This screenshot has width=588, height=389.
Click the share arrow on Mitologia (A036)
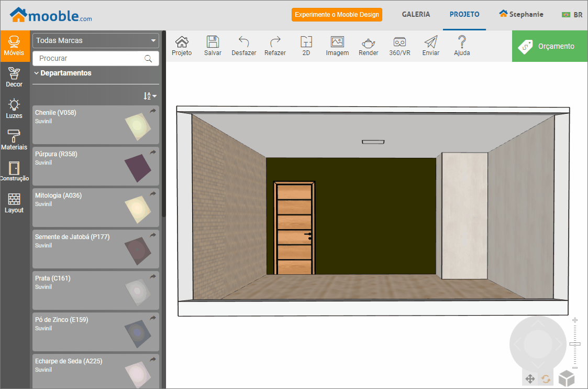pos(153,194)
